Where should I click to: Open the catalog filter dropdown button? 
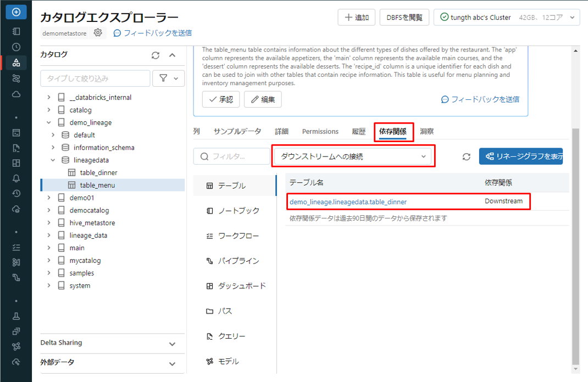(168, 78)
